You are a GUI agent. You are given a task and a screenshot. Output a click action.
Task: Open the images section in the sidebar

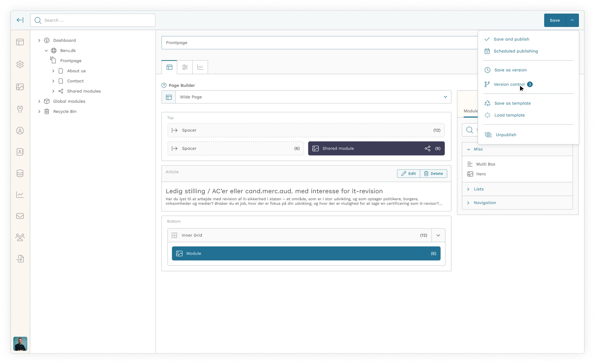[20, 87]
